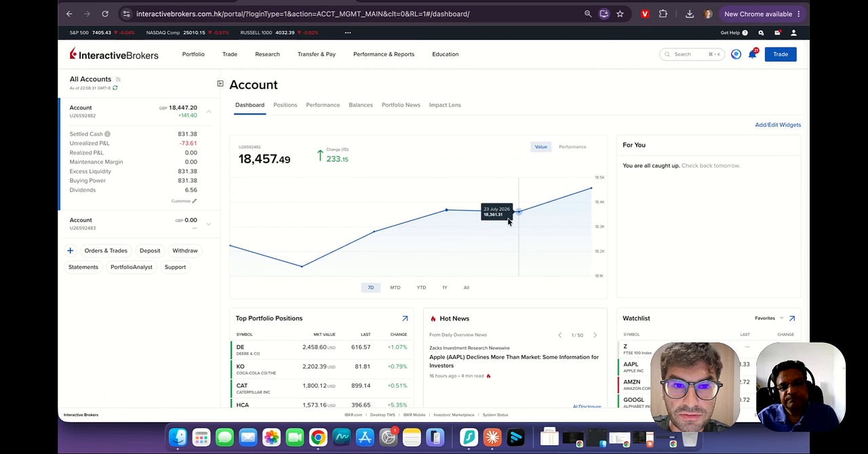Expand Top Portfolio Positions with the arrow icon
The image size is (868, 454).
click(405, 318)
